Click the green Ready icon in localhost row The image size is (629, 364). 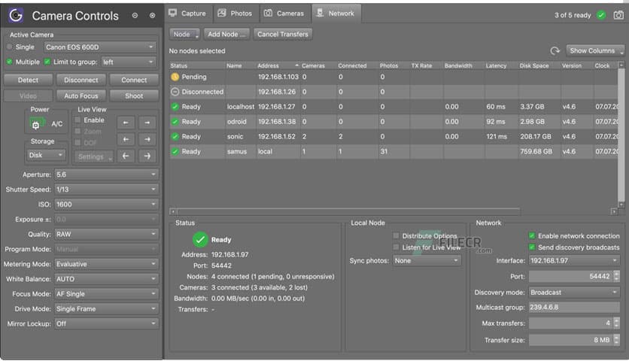point(175,107)
